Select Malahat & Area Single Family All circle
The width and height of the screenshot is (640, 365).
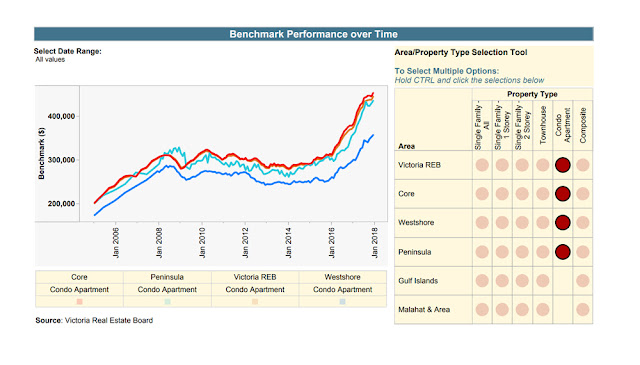tap(482, 309)
